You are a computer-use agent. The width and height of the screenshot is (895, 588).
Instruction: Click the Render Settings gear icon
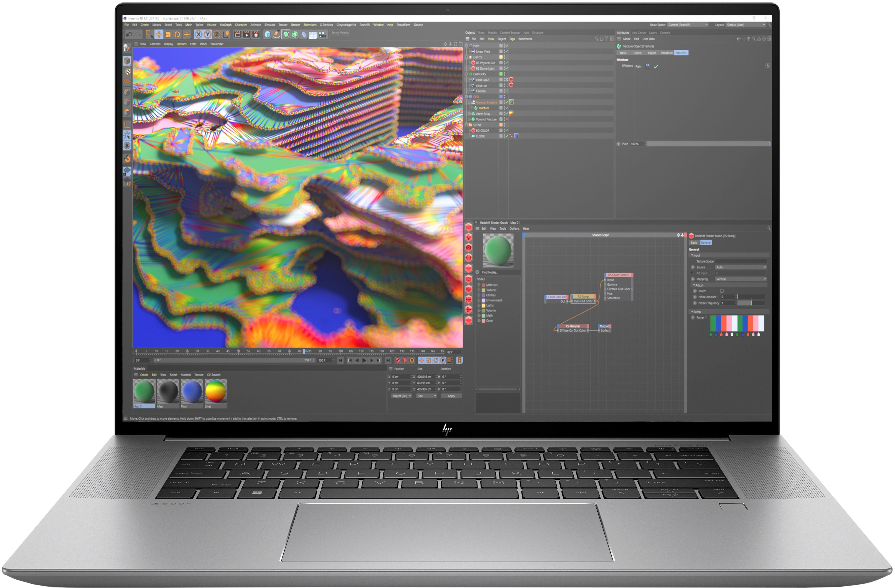pos(256,34)
